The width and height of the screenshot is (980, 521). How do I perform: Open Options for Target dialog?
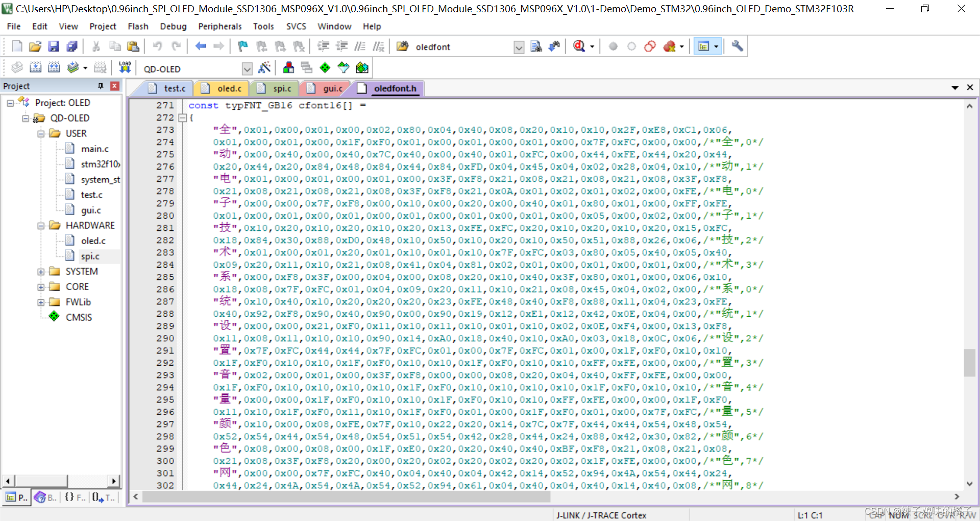tap(264, 67)
